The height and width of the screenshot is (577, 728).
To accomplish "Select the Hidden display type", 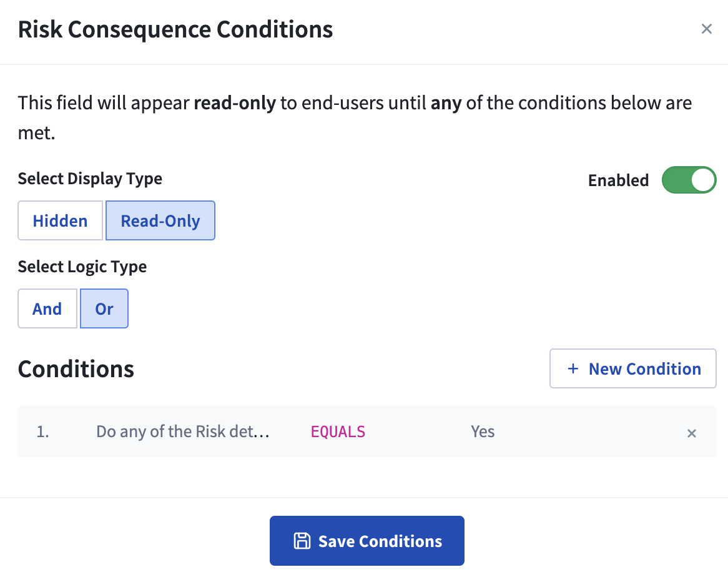I will [60, 221].
